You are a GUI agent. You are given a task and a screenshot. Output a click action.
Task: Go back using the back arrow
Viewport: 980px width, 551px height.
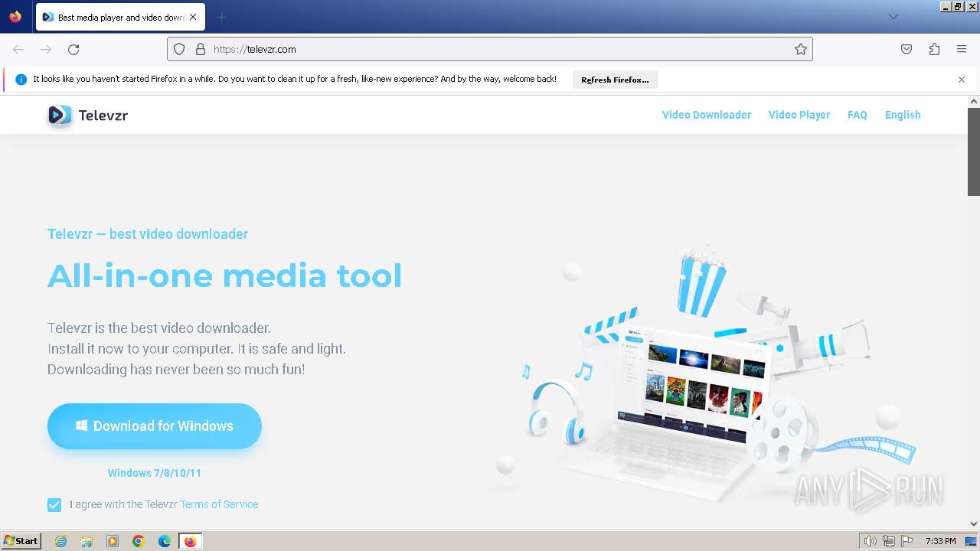18,49
